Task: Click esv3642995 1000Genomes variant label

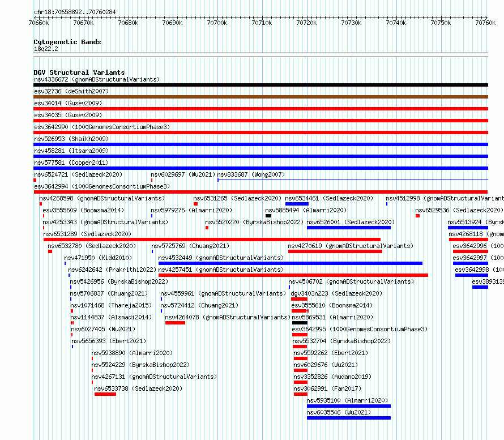Action: coord(360,329)
